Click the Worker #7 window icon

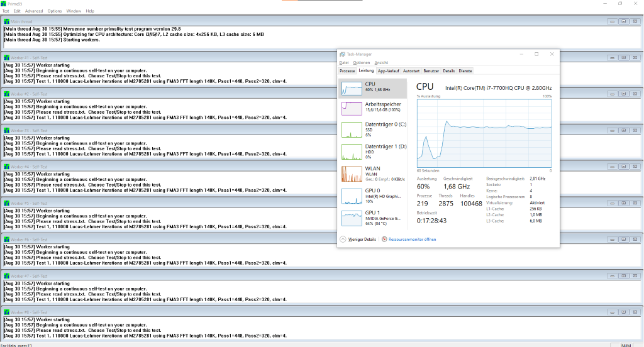click(x=6, y=276)
